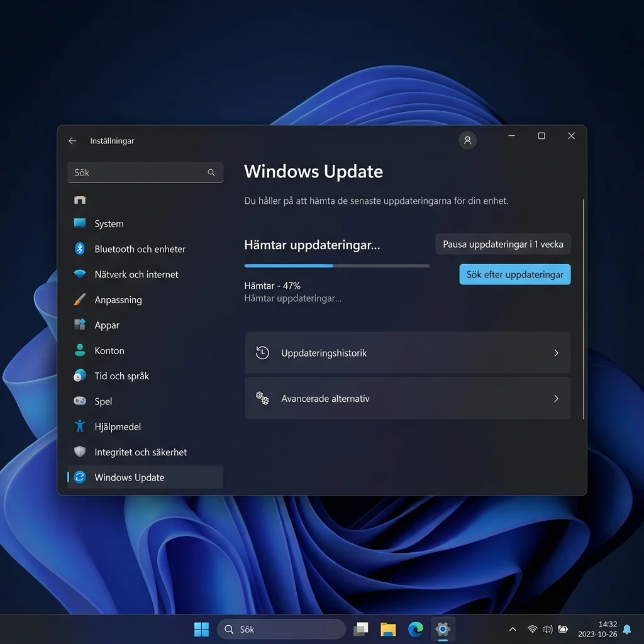Click the settings page vertical scrollbar
Screen dimensions: 644x644
click(583, 309)
